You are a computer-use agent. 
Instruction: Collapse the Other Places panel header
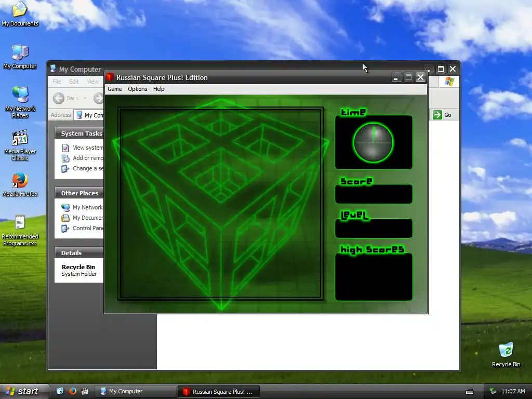coord(79,193)
